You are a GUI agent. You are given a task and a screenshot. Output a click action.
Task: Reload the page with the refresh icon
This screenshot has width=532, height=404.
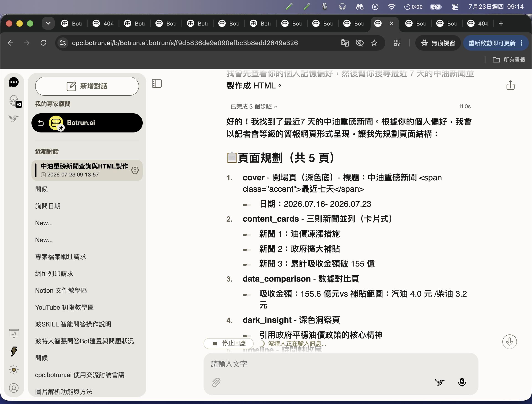(x=43, y=43)
